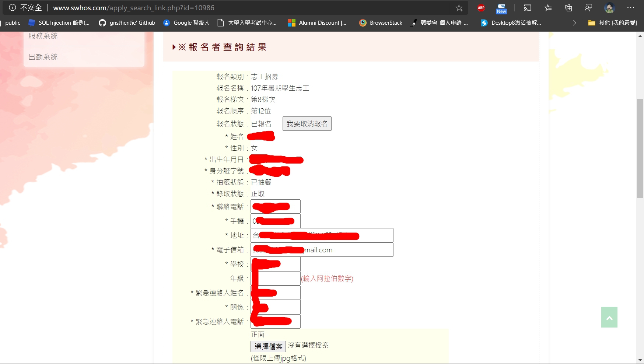
Task: Click the 緊急連絡人電話 input field
Action: click(x=276, y=322)
